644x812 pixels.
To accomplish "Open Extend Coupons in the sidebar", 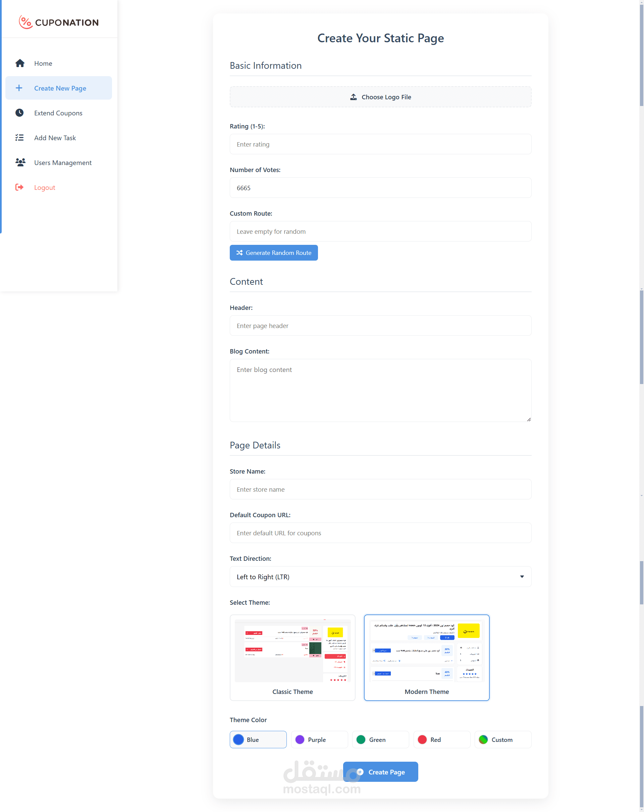I will (58, 113).
